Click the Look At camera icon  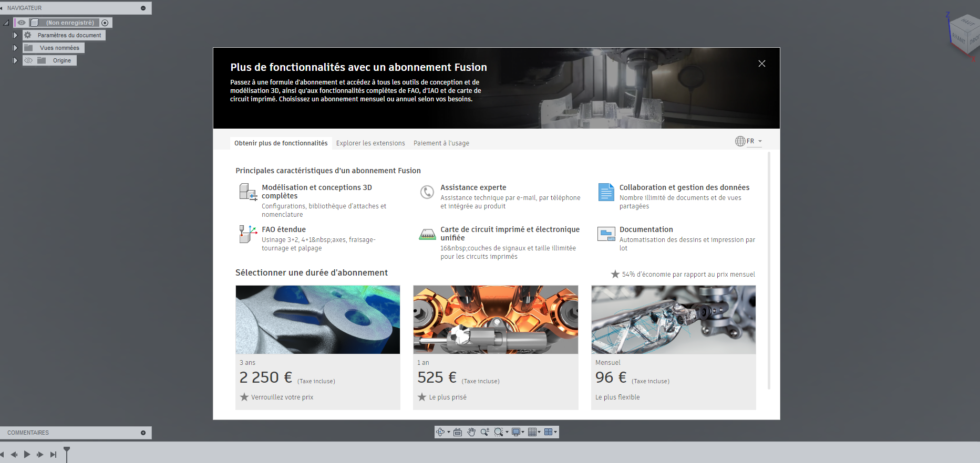click(x=458, y=432)
